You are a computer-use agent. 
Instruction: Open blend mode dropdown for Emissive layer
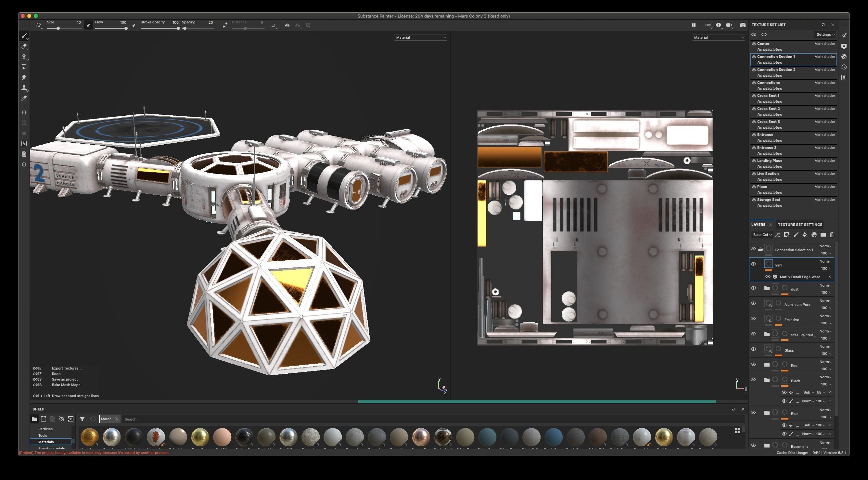[825, 316]
